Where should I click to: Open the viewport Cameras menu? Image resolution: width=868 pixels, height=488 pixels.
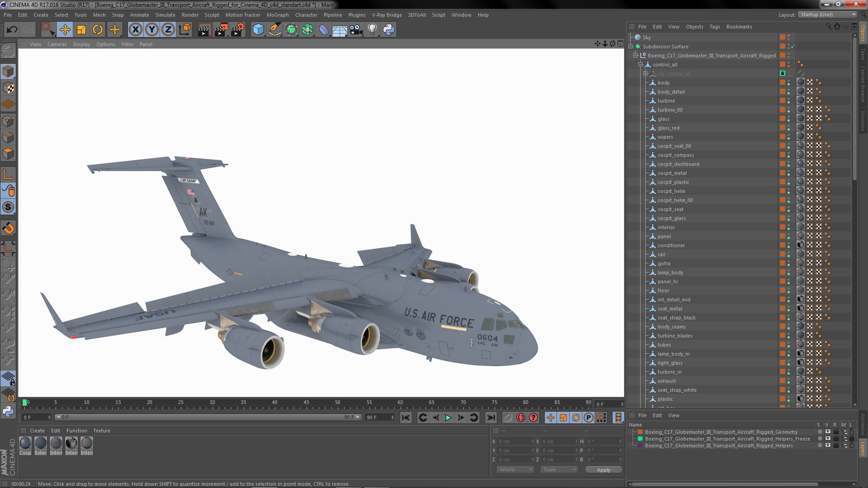57,44
